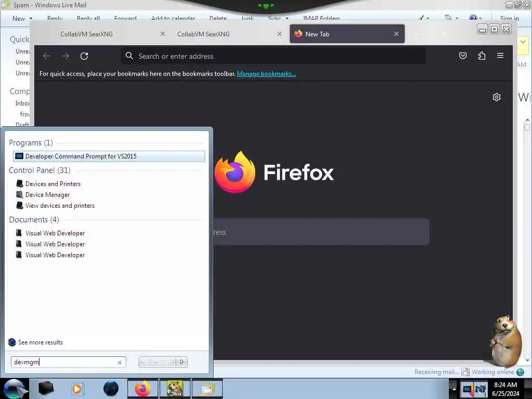Open the Live Mail brush icon dropdown

click(x=423, y=18)
